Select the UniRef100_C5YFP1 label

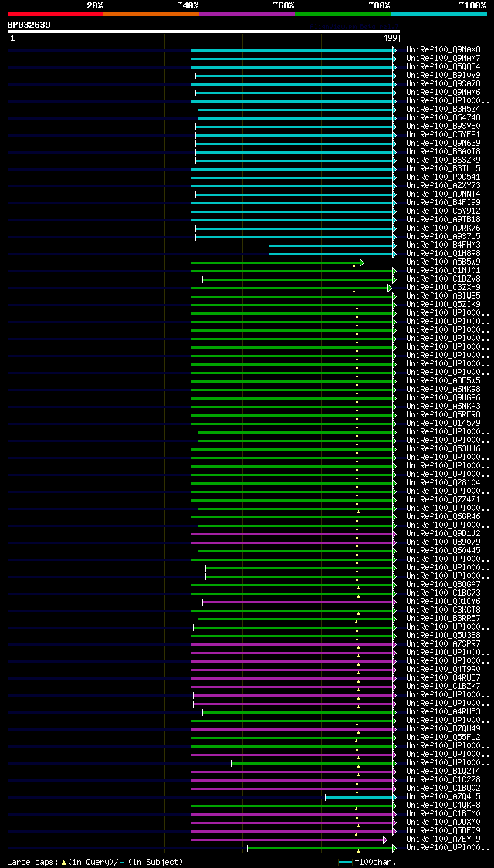(443, 134)
